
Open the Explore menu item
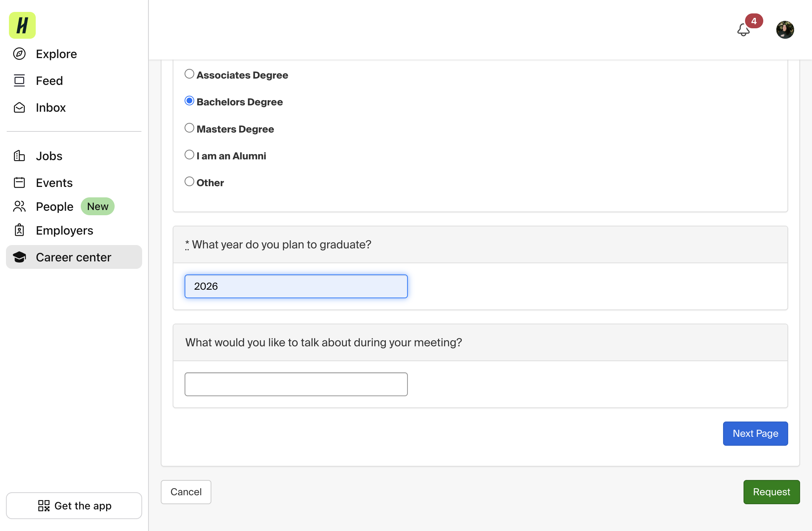57,54
